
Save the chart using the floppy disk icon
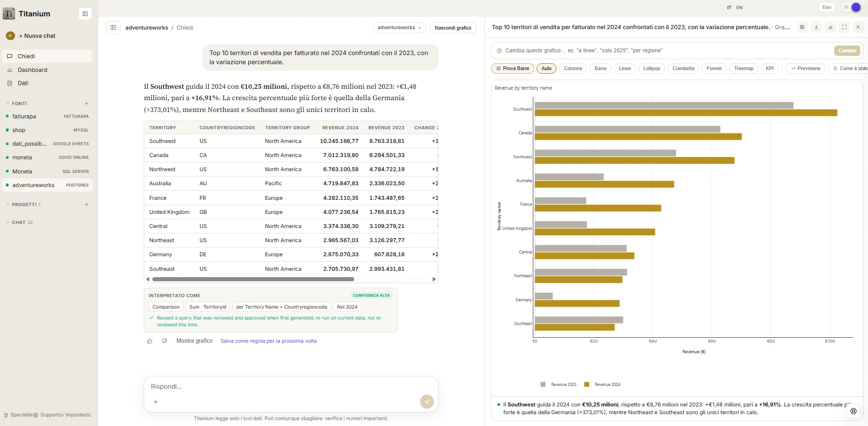[x=802, y=27]
